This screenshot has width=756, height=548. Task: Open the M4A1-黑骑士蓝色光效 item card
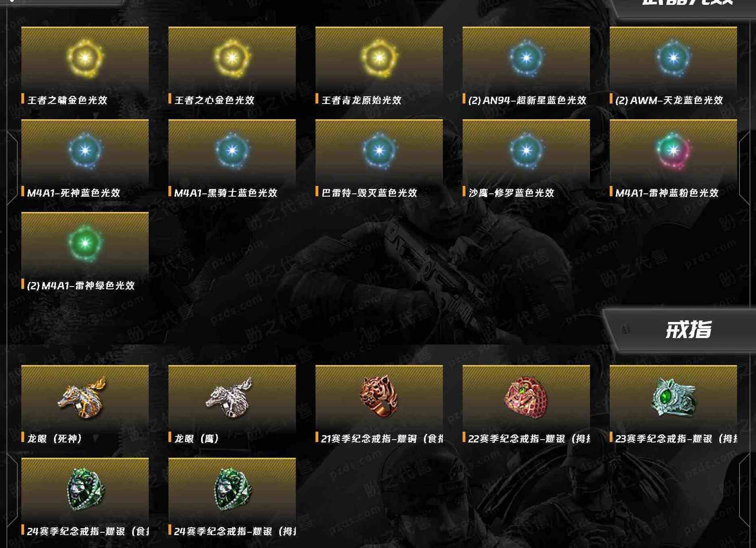tap(232, 159)
